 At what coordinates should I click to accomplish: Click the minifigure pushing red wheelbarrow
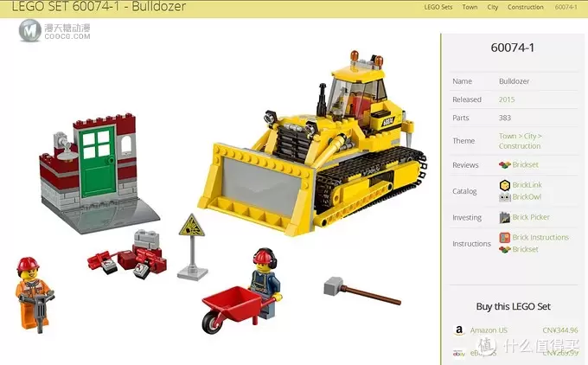pyautogui.click(x=244, y=291)
